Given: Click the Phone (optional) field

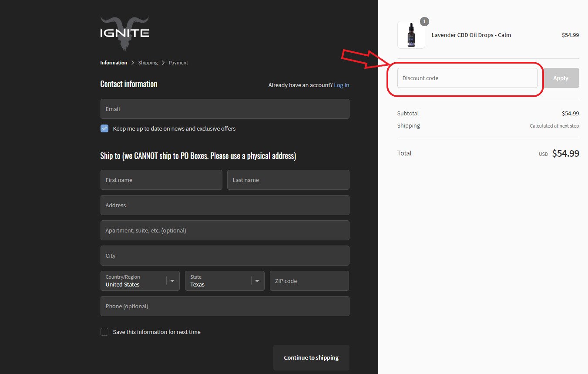Looking at the screenshot, I should 225,306.
